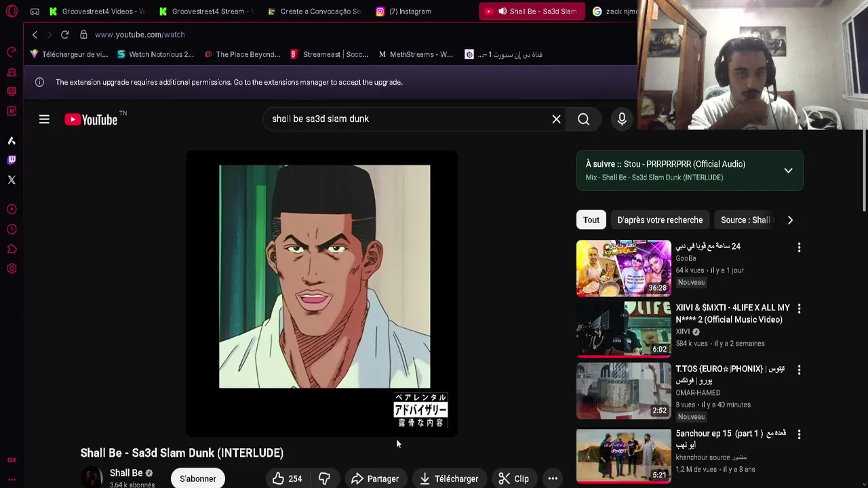This screenshot has height=488, width=868.
Task: Open options menu for T.TOS video
Action: point(799,370)
